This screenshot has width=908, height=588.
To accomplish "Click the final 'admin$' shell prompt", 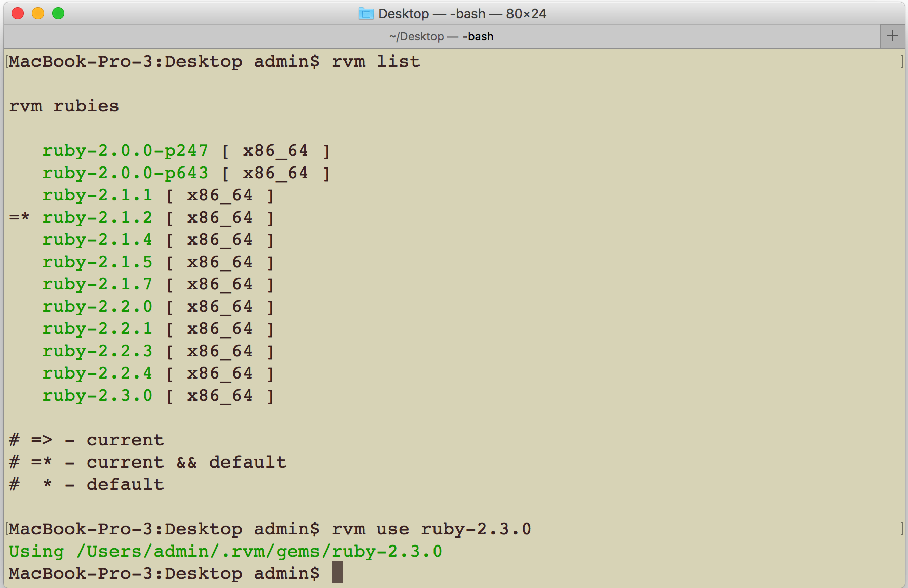I will pyautogui.click(x=288, y=573).
